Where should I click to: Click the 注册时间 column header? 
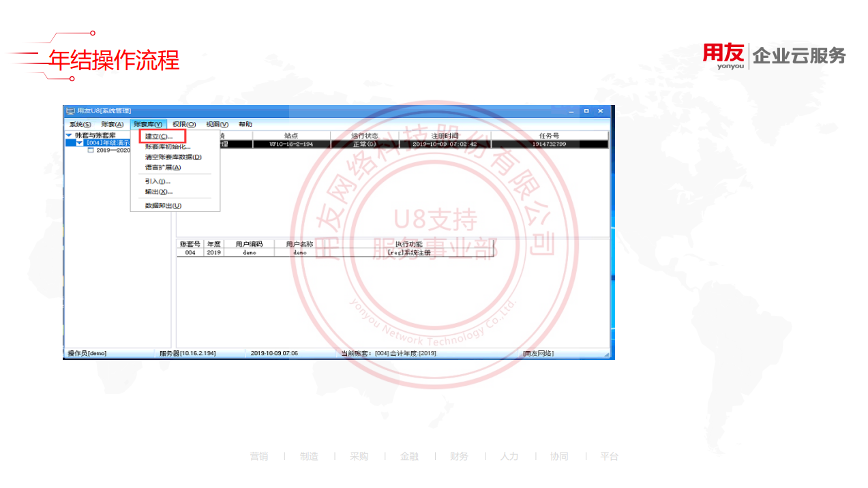(445, 136)
